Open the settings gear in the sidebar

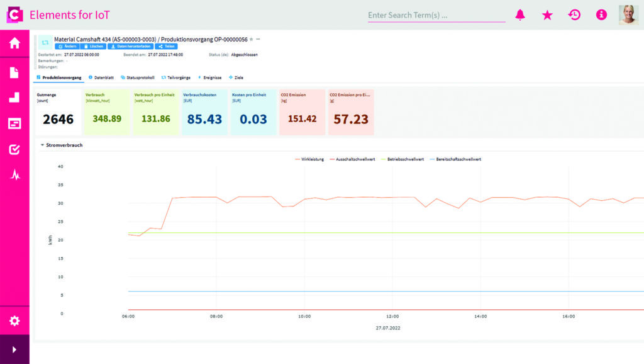pyautogui.click(x=14, y=321)
